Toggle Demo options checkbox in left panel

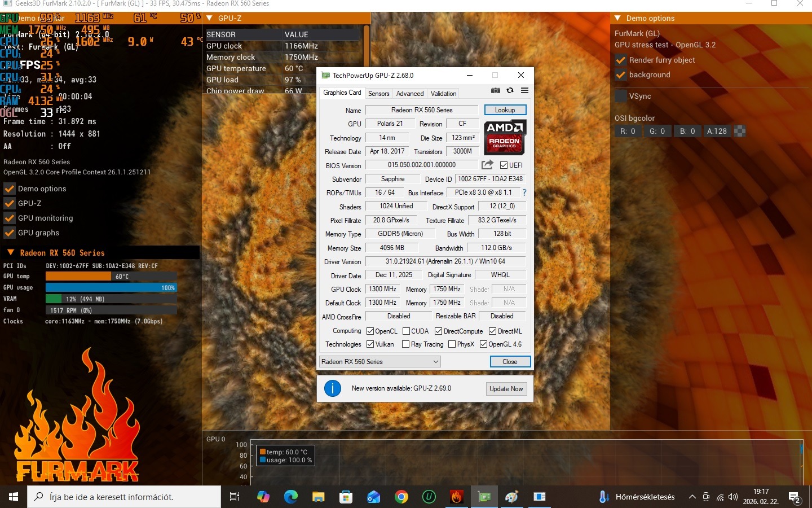point(10,189)
